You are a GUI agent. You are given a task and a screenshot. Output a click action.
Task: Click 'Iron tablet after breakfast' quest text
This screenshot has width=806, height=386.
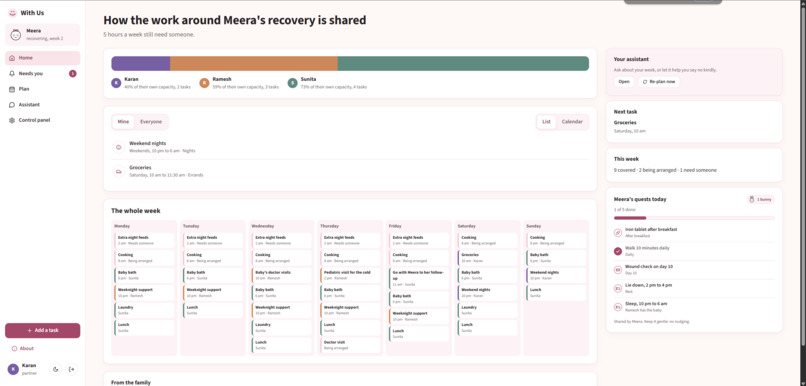(651, 229)
